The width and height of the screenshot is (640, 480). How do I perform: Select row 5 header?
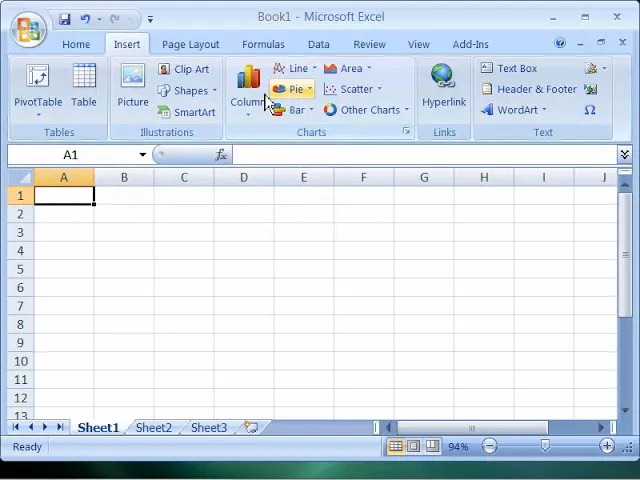click(21, 269)
